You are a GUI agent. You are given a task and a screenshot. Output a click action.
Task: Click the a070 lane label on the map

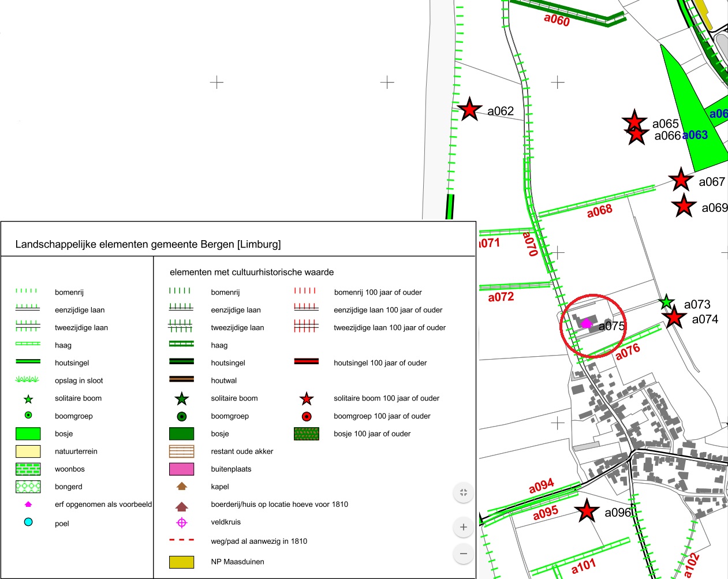tap(530, 244)
